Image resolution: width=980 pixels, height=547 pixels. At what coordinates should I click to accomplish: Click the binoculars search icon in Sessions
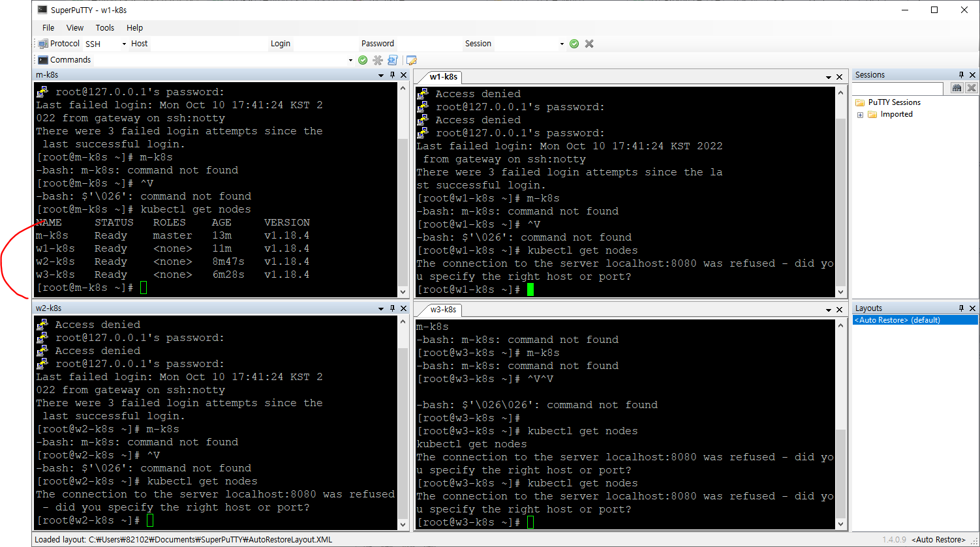click(957, 88)
